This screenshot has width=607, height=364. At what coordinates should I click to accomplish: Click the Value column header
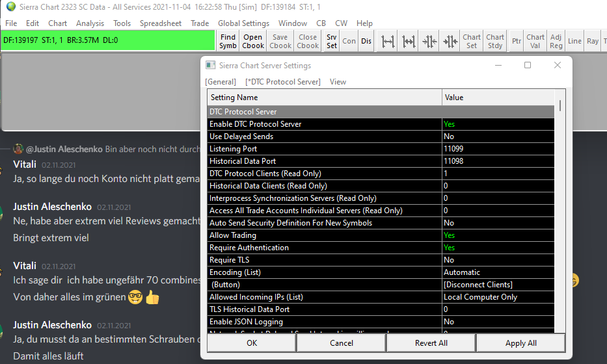coord(498,97)
